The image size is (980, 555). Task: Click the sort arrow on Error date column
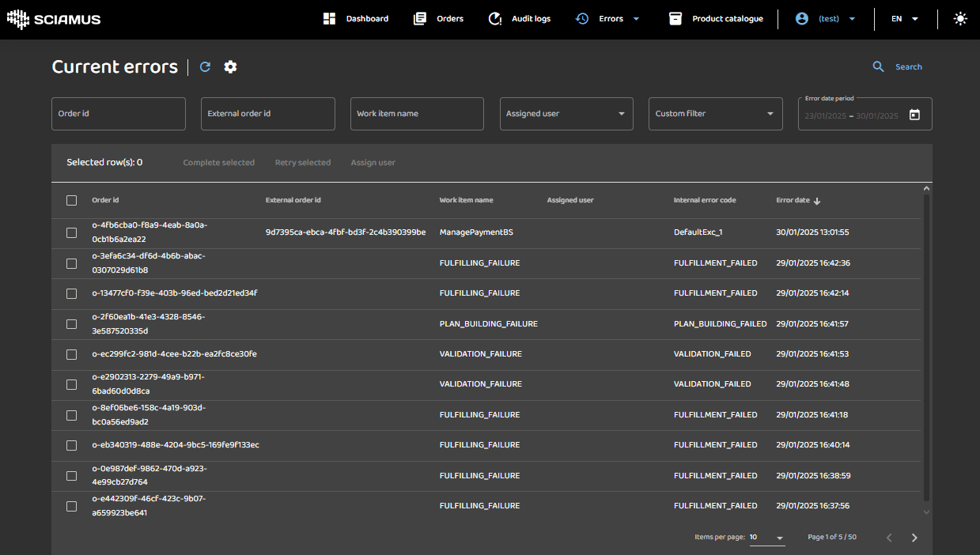pos(817,201)
